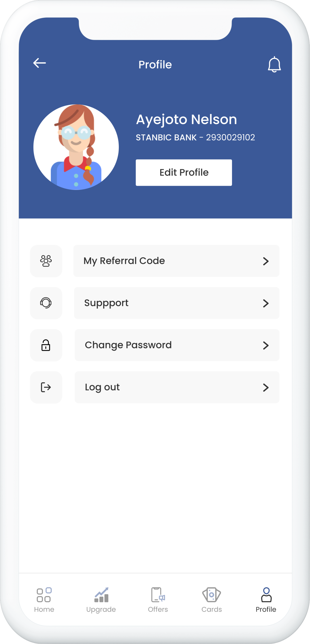Click the padlock icon
The height and width of the screenshot is (644, 310).
(x=46, y=345)
